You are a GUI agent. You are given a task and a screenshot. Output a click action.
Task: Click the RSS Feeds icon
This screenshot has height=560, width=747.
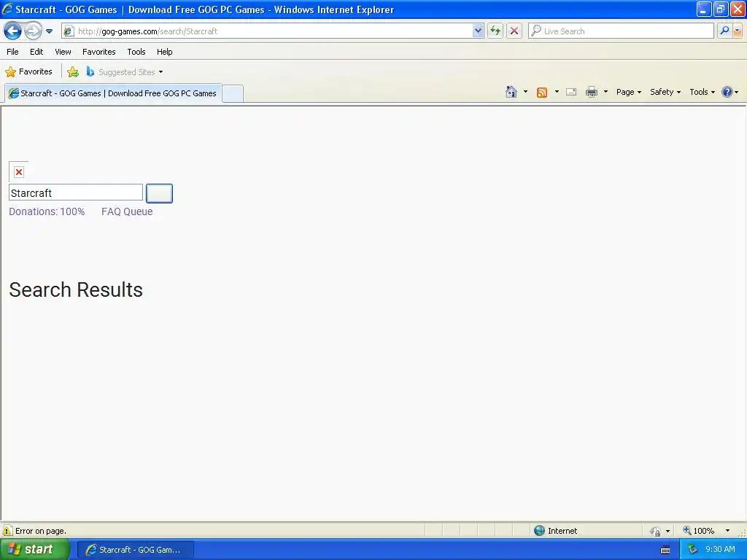click(x=542, y=93)
